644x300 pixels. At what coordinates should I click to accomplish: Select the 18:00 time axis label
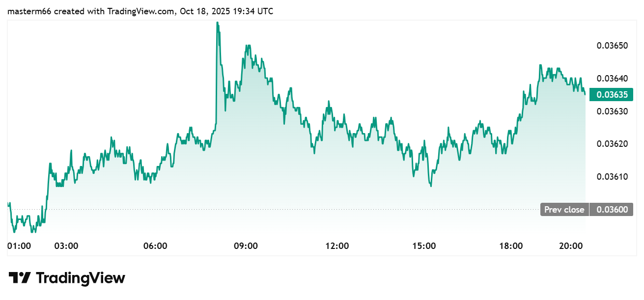511,245
